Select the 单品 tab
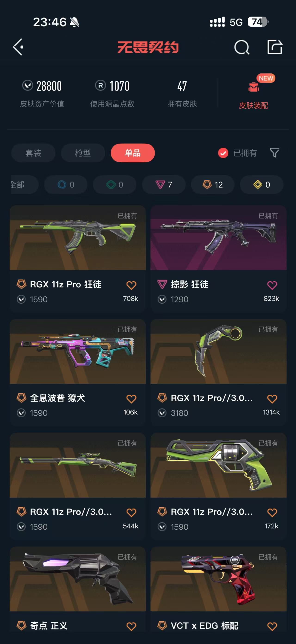The image size is (296, 644). [133, 153]
